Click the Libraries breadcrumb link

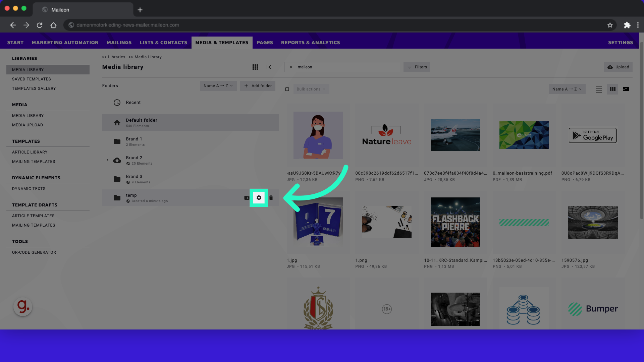coord(116,57)
